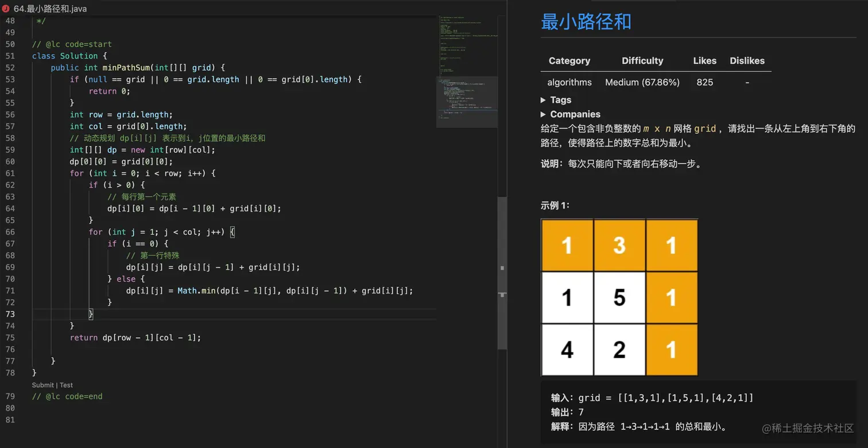Click the 825 likes value
Screen dimensions: 868x448
(x=704, y=82)
